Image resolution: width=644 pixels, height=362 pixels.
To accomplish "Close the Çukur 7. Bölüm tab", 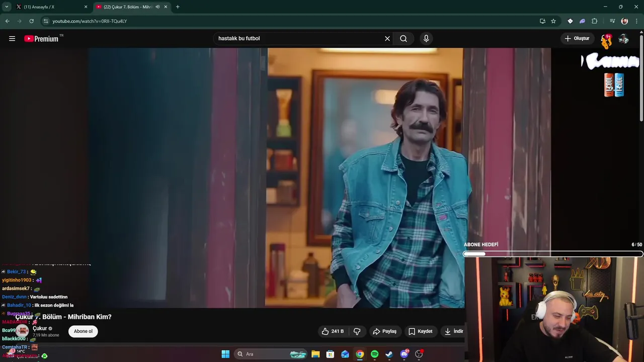I will click(x=166, y=7).
